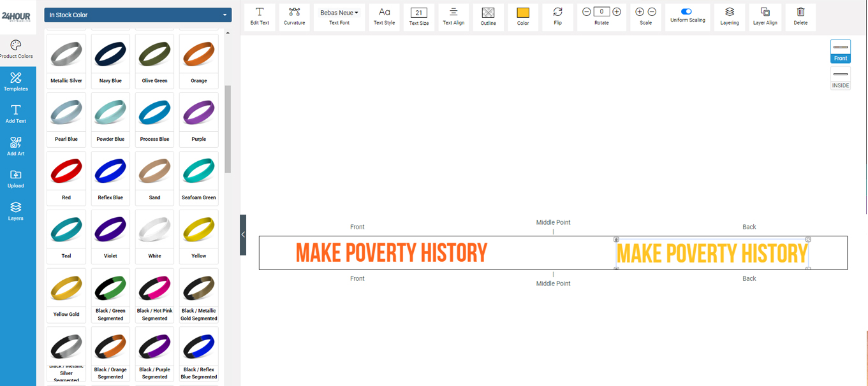Select the Navy Blue wristband color

point(110,61)
